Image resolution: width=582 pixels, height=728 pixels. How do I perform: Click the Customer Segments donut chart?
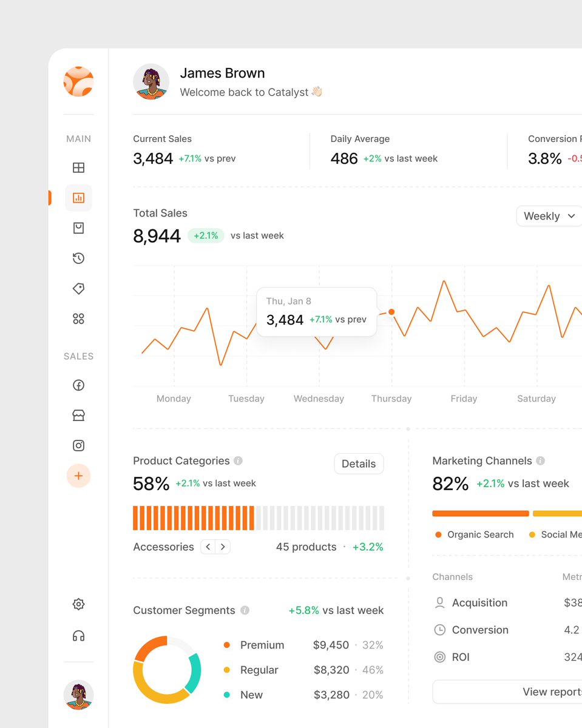(167, 670)
